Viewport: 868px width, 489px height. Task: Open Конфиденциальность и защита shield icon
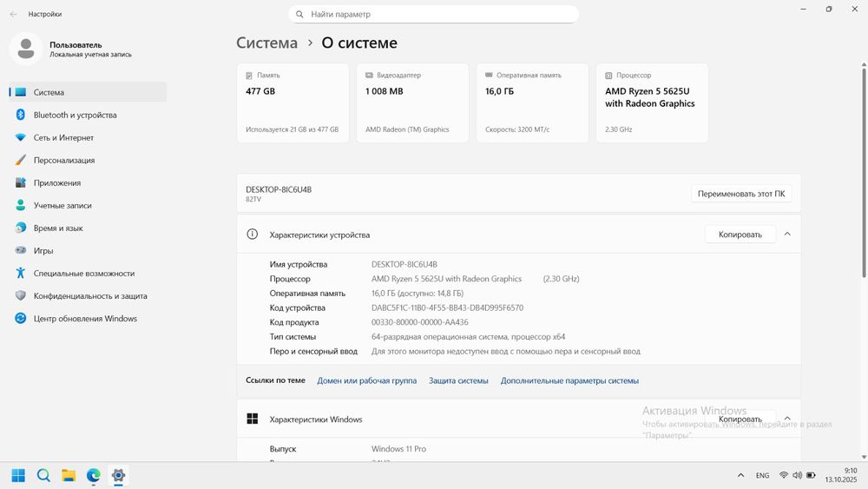click(x=21, y=295)
